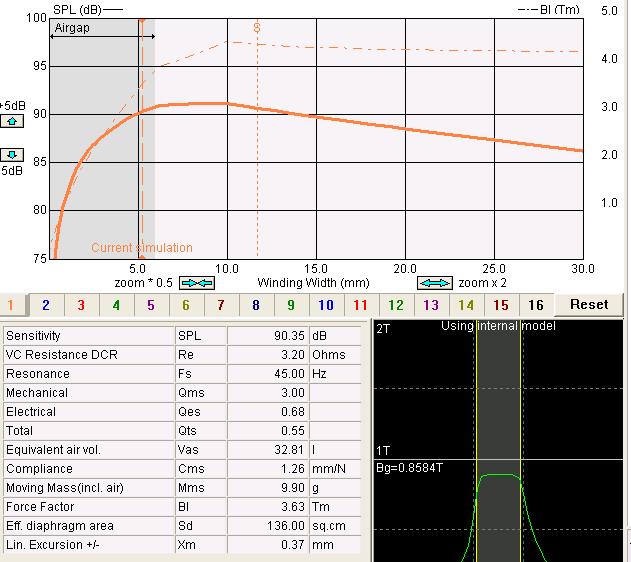
Task: Select the Moving Mass value 9.90
Action: 268,488
